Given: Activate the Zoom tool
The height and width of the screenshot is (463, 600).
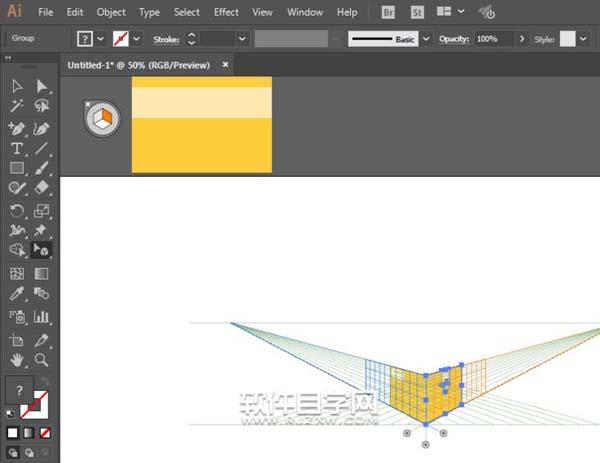Looking at the screenshot, I should pos(41,360).
